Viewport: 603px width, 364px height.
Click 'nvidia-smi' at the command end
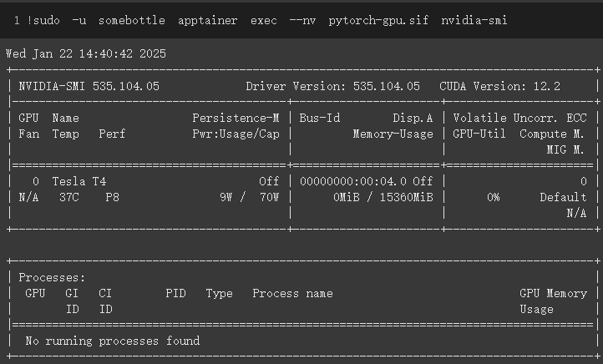(x=474, y=20)
